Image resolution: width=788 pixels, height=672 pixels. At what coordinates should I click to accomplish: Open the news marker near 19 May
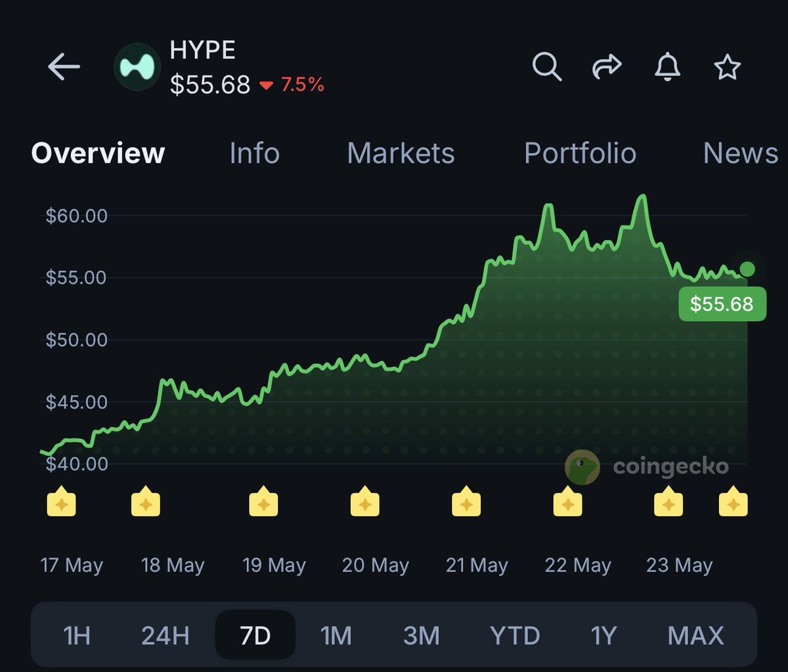pyautogui.click(x=263, y=502)
